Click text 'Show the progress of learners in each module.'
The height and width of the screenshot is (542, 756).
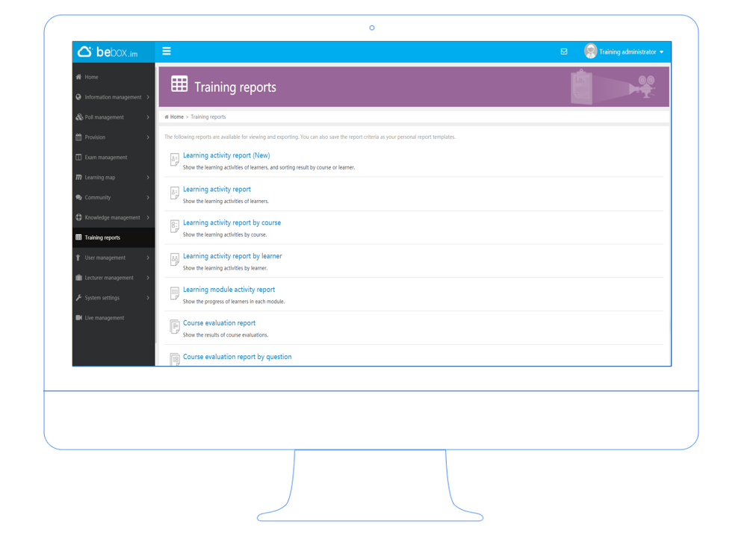[234, 302]
